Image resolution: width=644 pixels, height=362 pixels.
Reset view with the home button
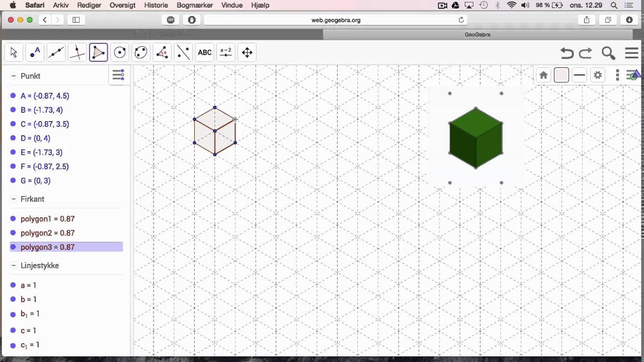click(543, 75)
